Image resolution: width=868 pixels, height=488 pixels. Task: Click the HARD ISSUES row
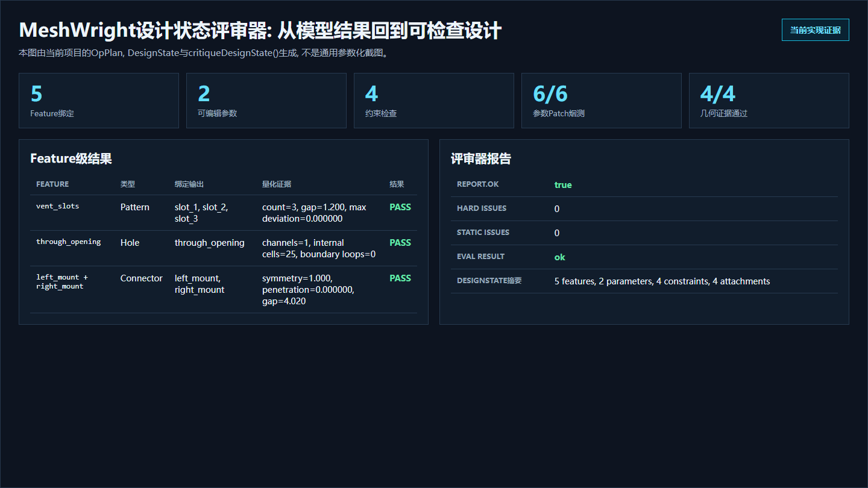click(x=644, y=208)
